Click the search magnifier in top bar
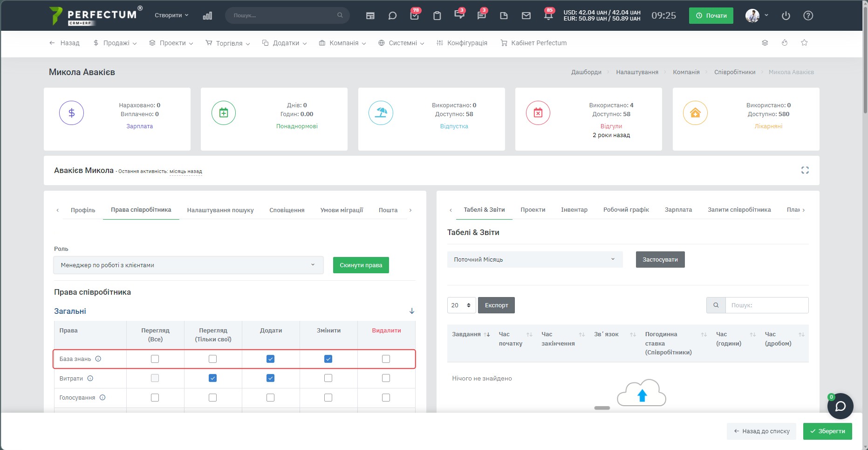The width and height of the screenshot is (868, 450). [x=340, y=15]
